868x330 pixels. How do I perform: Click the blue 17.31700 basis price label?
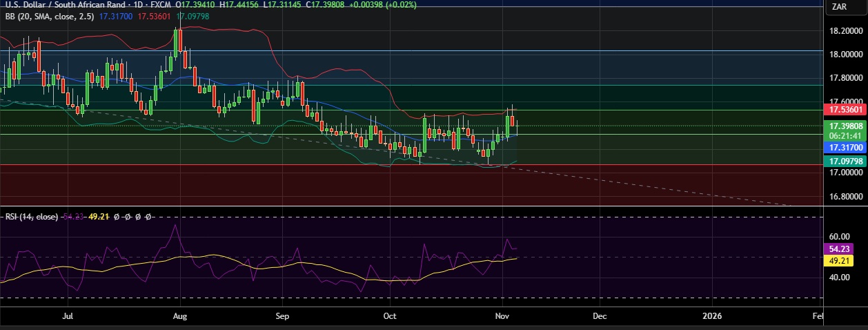click(845, 148)
